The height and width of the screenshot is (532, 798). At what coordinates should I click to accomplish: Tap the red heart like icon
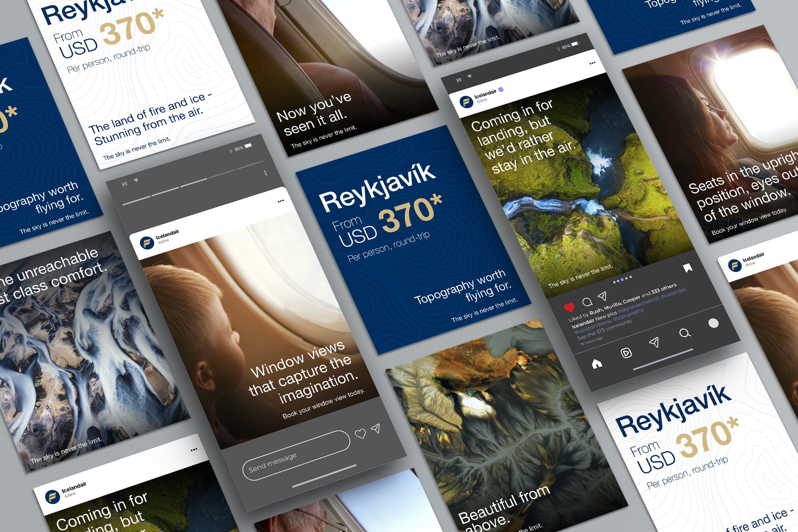(x=569, y=307)
